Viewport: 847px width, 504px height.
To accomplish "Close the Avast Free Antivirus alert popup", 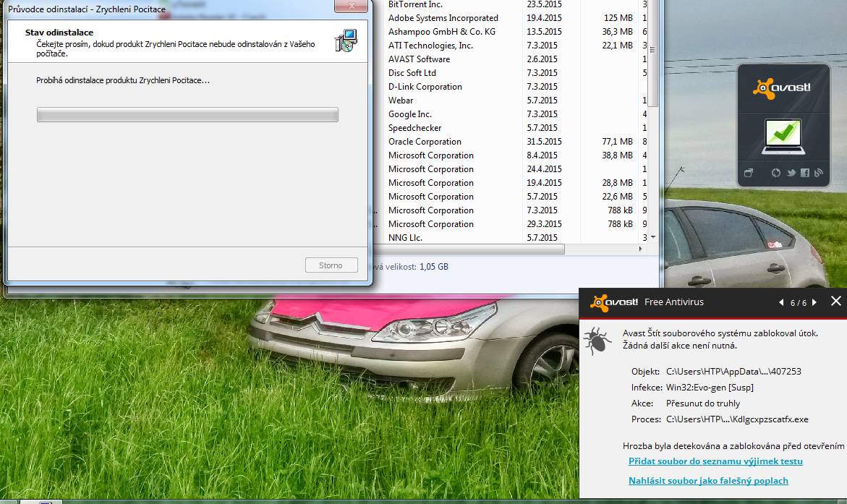I will click(835, 302).
